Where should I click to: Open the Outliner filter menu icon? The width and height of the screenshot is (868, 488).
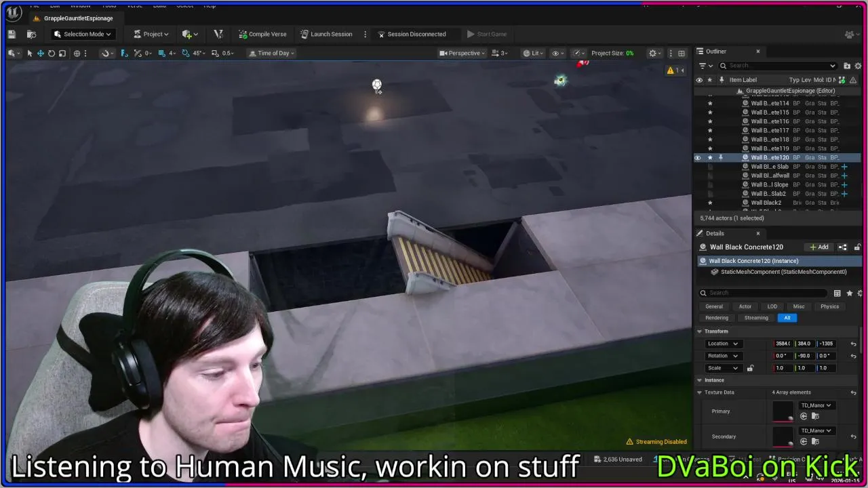[x=705, y=66]
